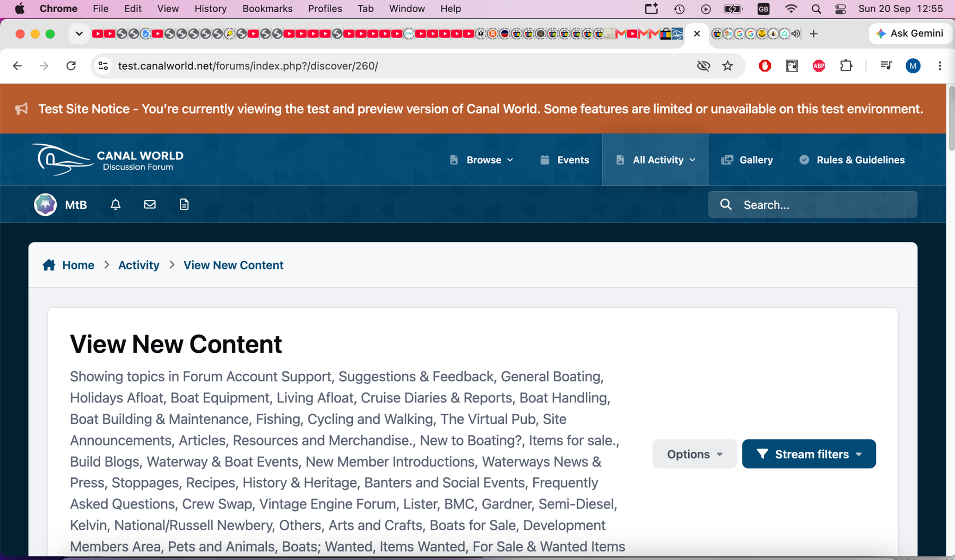This screenshot has height=560, width=955.
Task: Click the address bar URL
Action: tap(248, 66)
